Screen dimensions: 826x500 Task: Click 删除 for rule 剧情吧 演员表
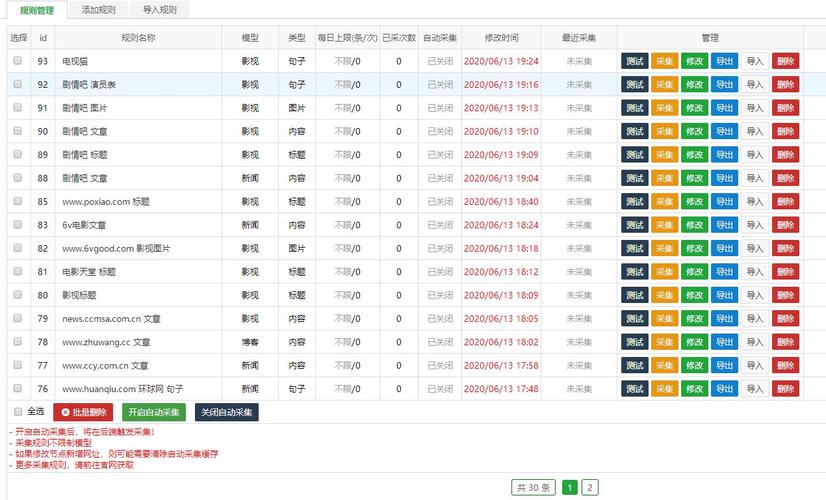(x=785, y=84)
